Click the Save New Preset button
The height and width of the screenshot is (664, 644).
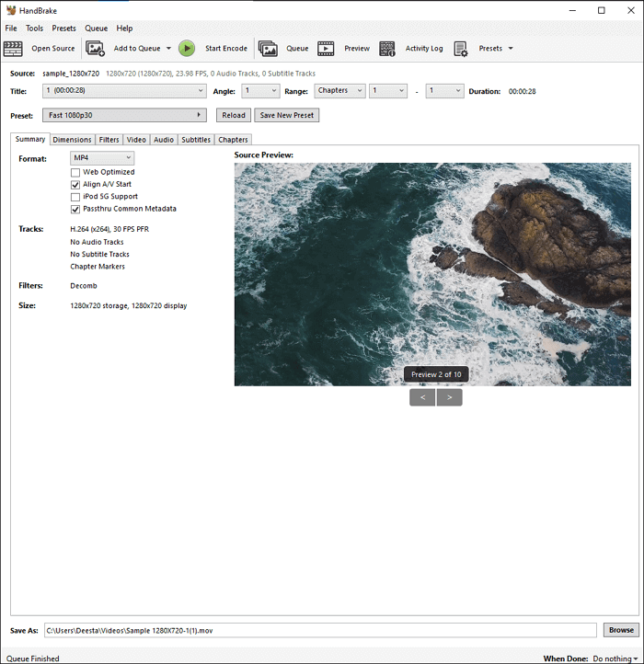(286, 115)
